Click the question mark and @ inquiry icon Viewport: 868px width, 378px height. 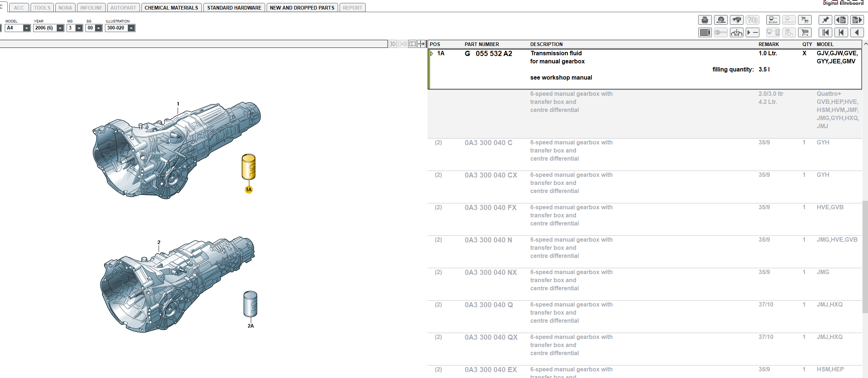[752, 20]
